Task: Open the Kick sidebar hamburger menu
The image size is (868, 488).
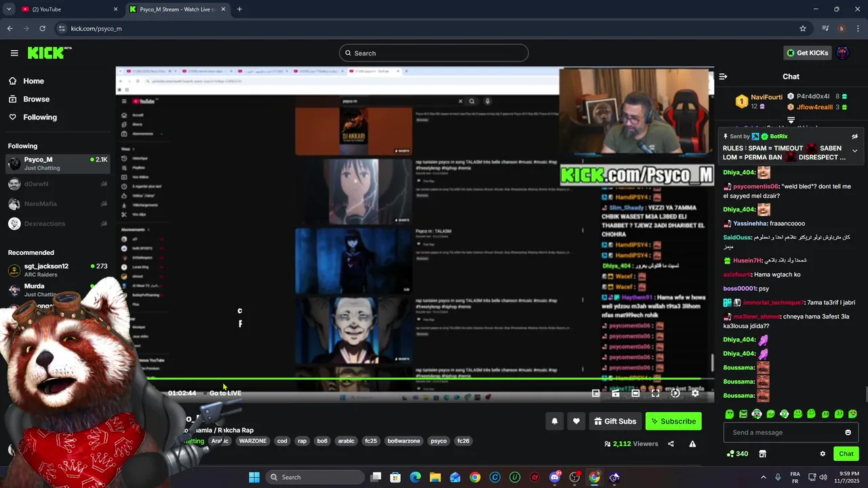Action: click(x=14, y=53)
